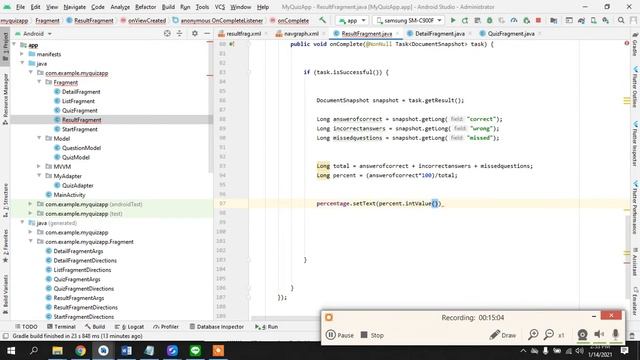The width and height of the screenshot is (640, 360).
Task: Hide the Project panel with minus icon
Action: (207, 33)
